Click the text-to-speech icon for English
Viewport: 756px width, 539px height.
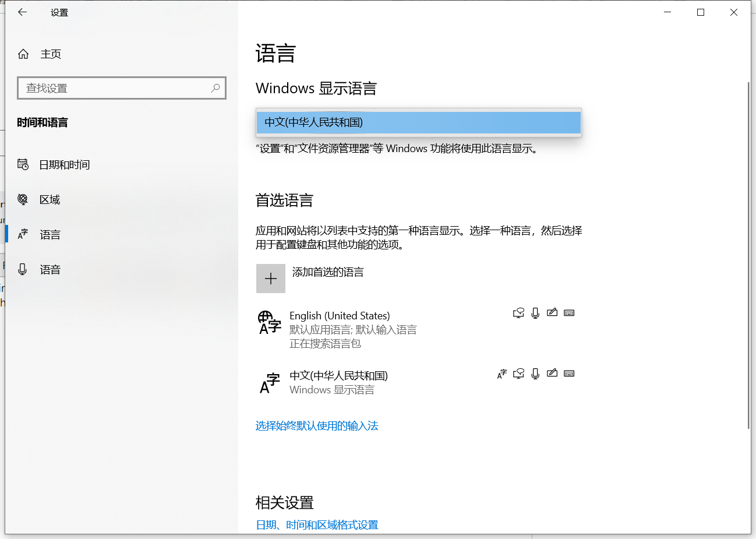[x=518, y=313]
